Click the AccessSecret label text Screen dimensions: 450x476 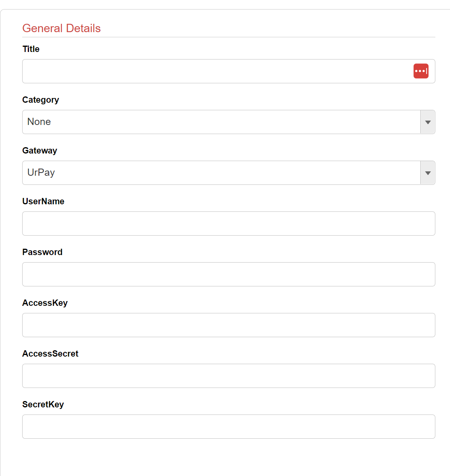point(50,354)
